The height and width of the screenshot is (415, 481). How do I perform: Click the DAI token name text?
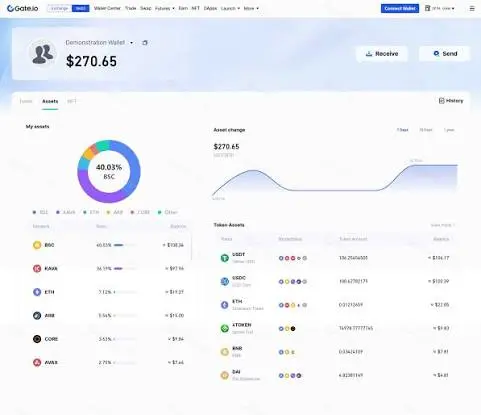(x=236, y=372)
